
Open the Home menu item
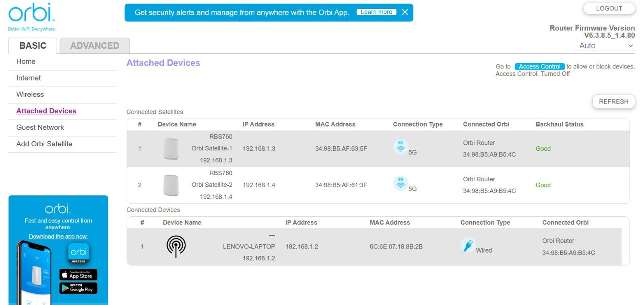(x=26, y=61)
